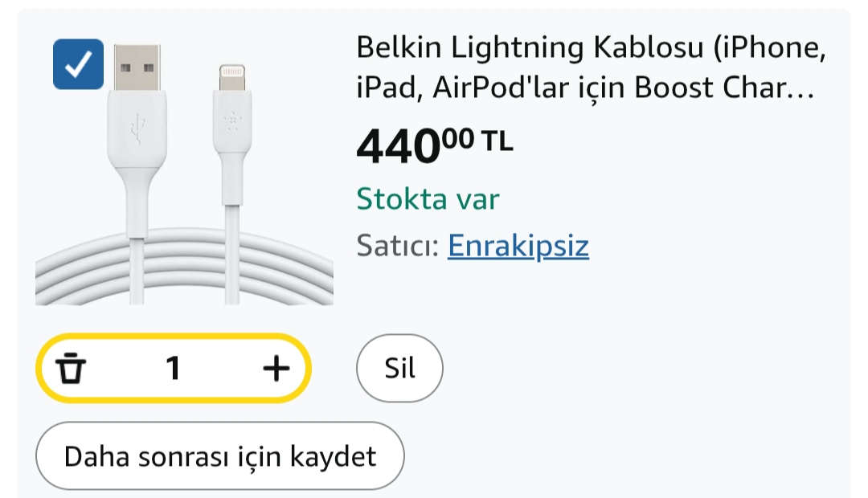The image size is (868, 498).
Task: Click iPad, AirPod'lar title second line
Action: pyautogui.click(x=585, y=88)
